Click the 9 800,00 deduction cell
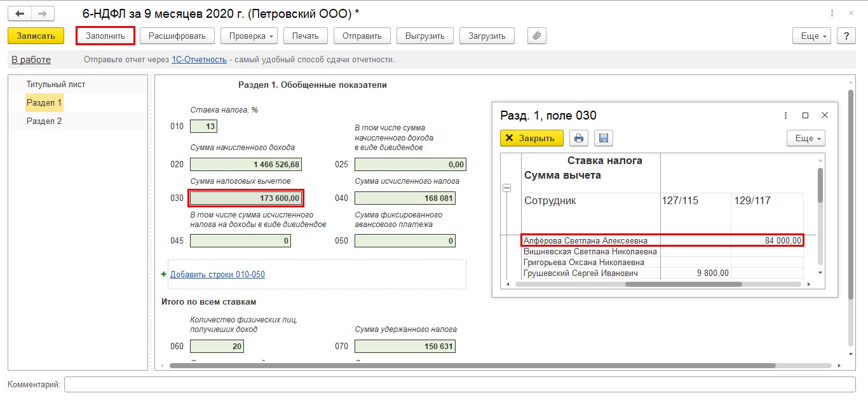The width and height of the screenshot is (868, 400). [696, 273]
